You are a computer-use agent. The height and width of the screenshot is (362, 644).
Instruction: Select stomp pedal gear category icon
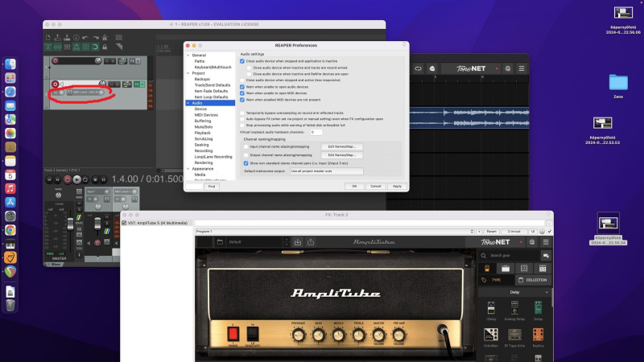(487, 269)
